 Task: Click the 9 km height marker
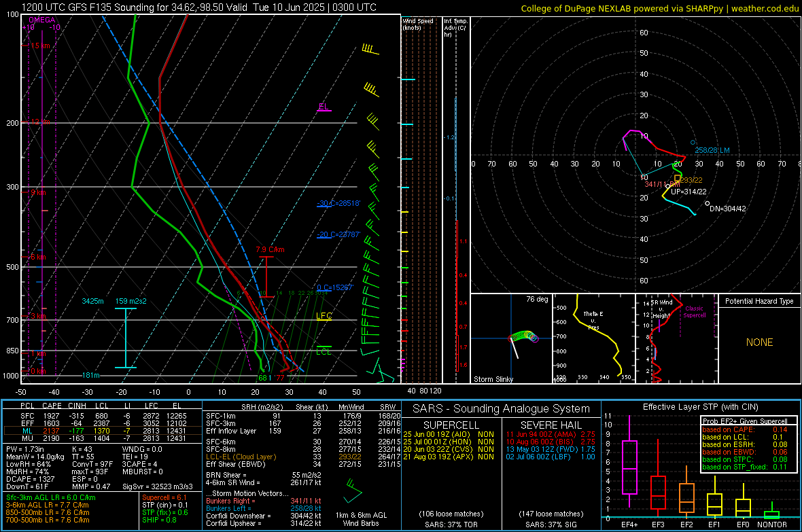click(x=38, y=192)
